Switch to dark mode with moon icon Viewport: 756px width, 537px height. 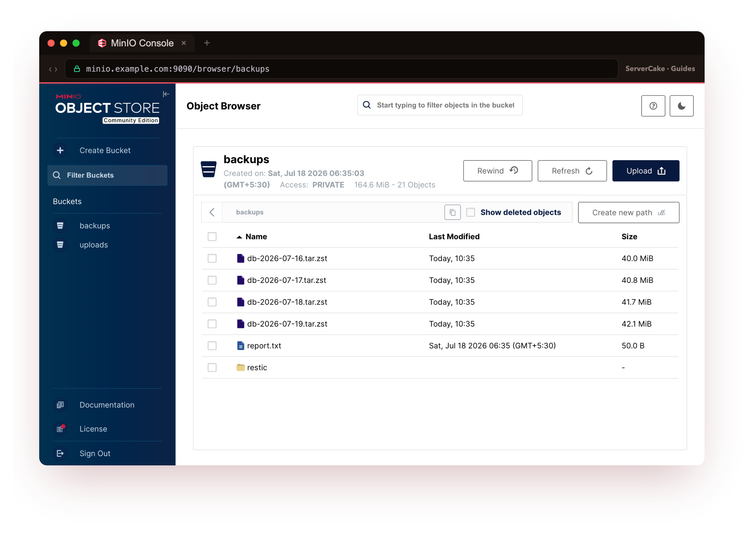click(682, 106)
